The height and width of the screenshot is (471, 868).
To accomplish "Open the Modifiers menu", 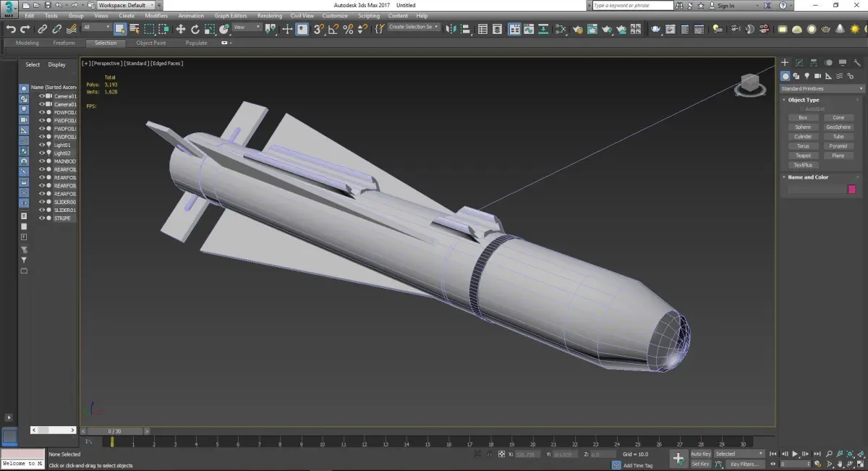I will pos(156,15).
